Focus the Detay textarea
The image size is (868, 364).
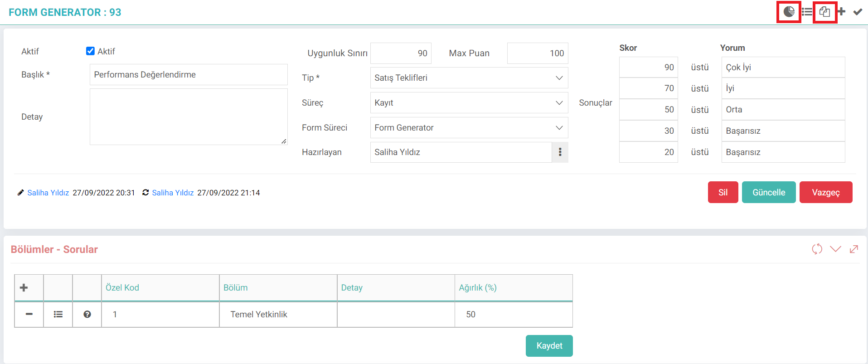[x=189, y=117]
